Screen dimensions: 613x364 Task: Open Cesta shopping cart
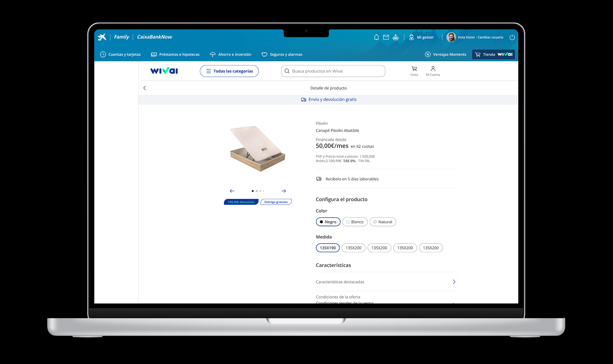point(414,71)
